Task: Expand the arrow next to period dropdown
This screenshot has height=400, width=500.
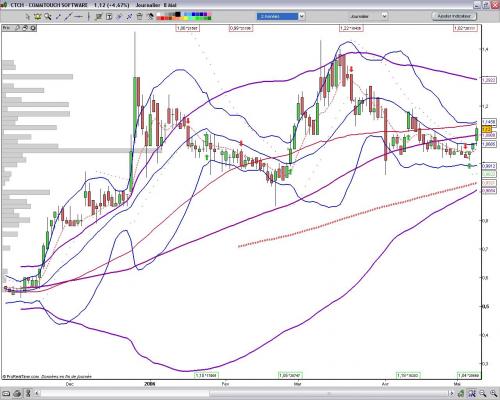Action: coord(302,16)
